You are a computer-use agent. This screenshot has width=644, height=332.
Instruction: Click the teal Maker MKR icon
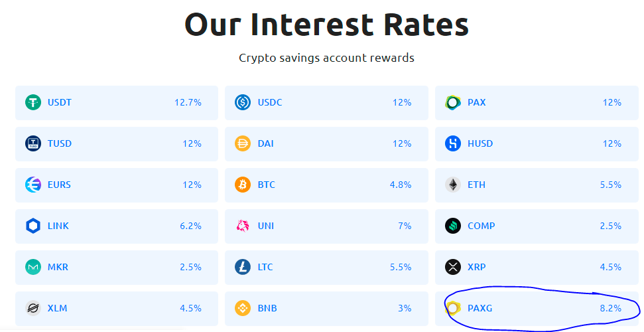point(33,267)
